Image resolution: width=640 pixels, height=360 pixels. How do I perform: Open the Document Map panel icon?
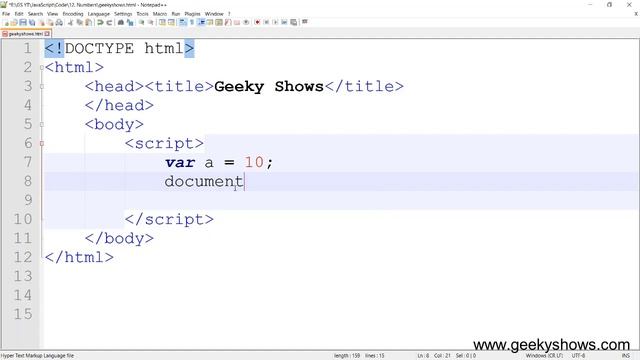pos(219,22)
